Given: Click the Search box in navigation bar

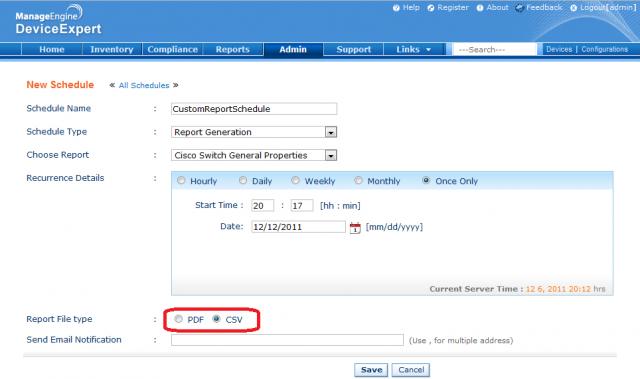Looking at the screenshot, I should click(494, 49).
